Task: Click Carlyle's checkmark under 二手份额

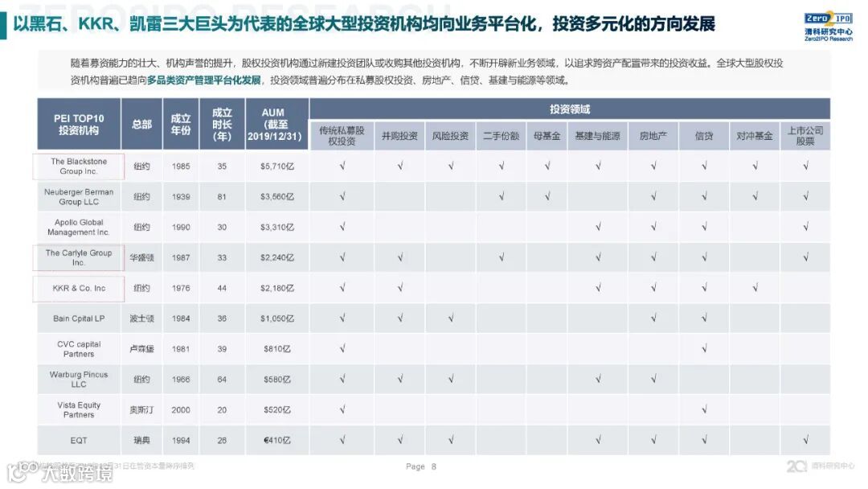Action: click(x=502, y=257)
